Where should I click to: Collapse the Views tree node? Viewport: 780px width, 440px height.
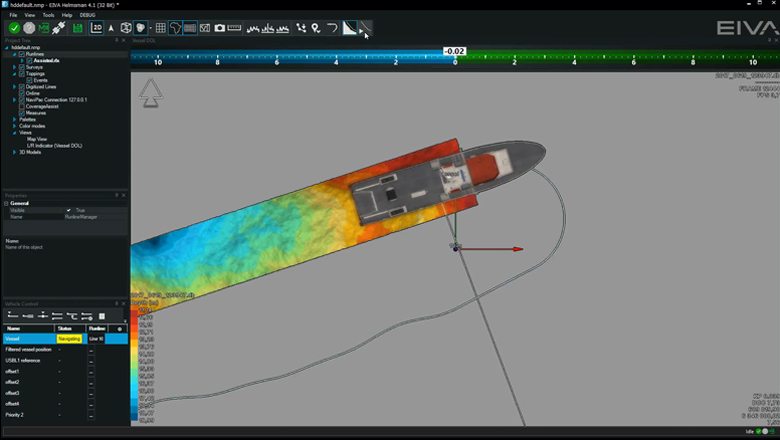(14, 132)
